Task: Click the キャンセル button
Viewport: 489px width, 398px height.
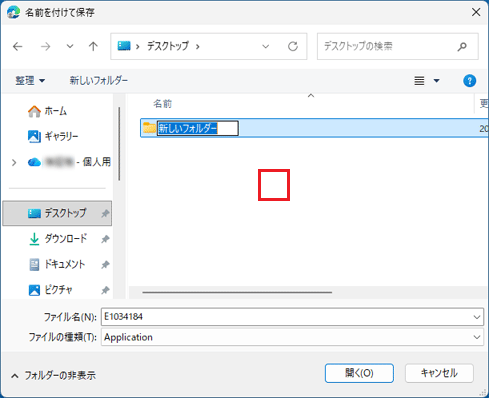Action: coord(439,373)
